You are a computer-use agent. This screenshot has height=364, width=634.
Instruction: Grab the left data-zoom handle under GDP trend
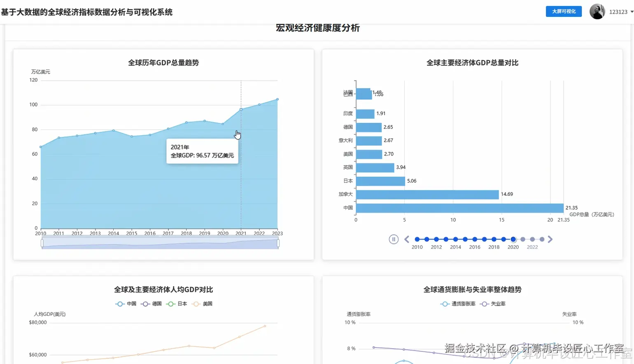click(42, 243)
